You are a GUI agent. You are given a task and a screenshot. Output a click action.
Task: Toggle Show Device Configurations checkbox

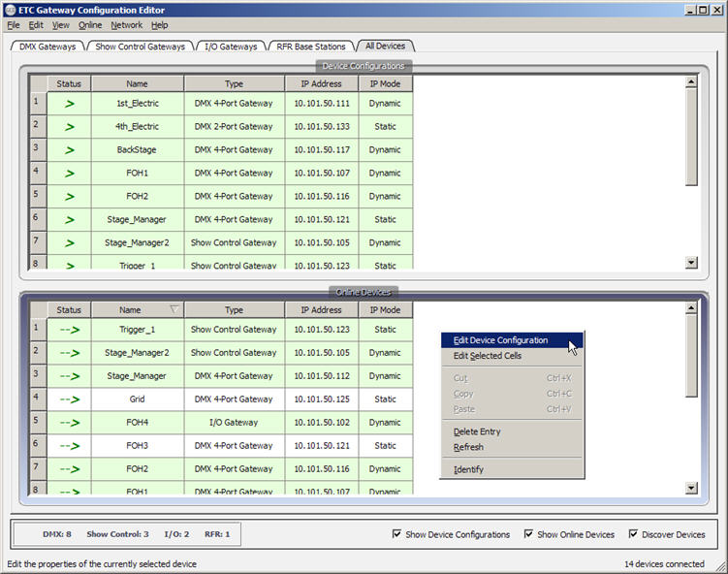pos(397,534)
